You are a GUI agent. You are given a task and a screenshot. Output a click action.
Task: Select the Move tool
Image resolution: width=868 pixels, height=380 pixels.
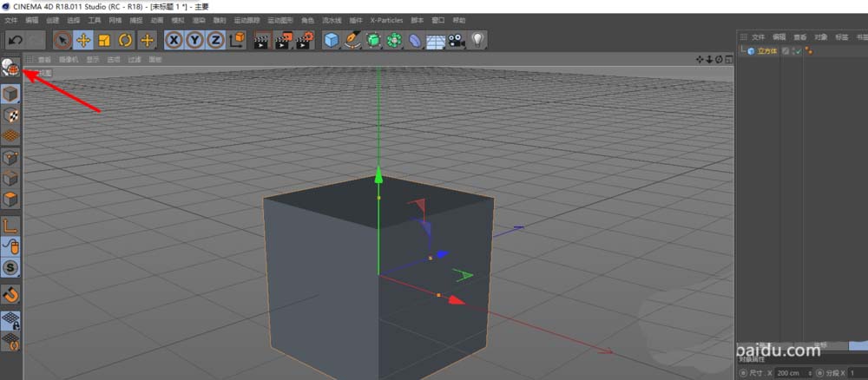click(83, 40)
